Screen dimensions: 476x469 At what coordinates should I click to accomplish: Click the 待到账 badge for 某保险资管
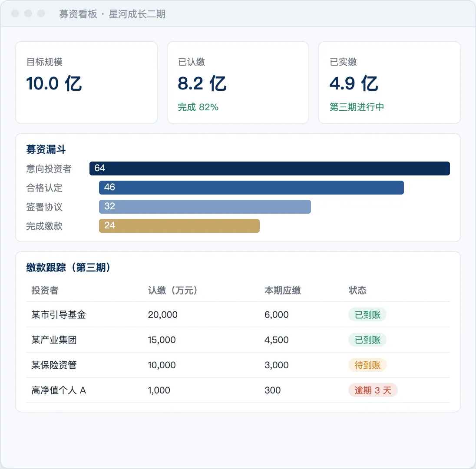coord(367,365)
